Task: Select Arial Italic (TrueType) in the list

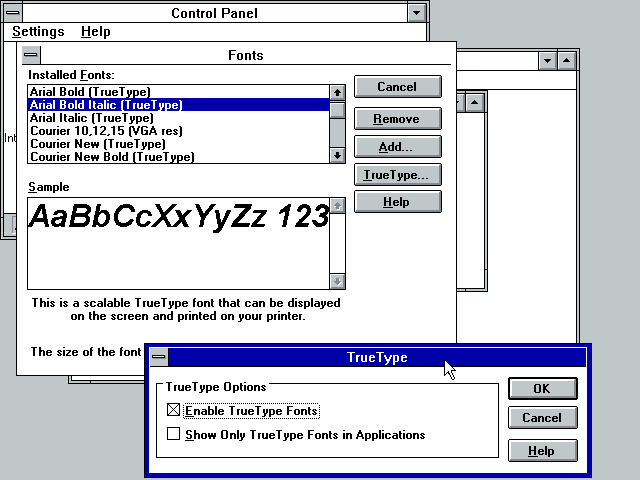Action: 178,118
